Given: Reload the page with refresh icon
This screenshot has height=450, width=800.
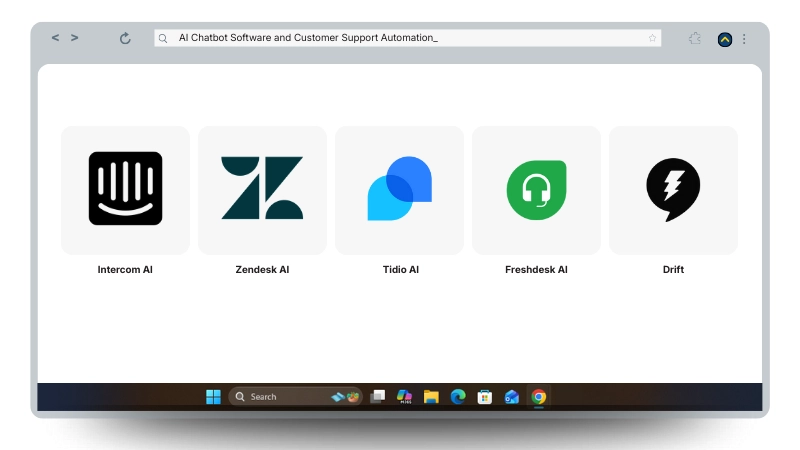Looking at the screenshot, I should click(x=125, y=38).
